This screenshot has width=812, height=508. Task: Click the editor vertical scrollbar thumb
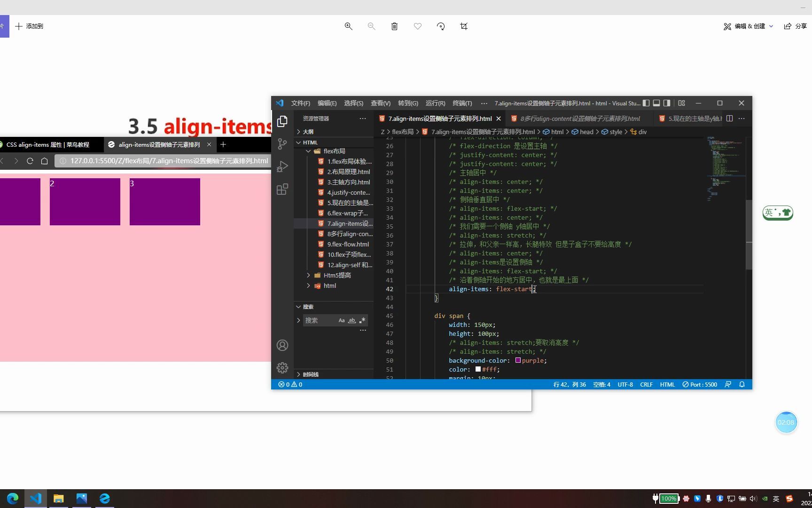(749, 234)
